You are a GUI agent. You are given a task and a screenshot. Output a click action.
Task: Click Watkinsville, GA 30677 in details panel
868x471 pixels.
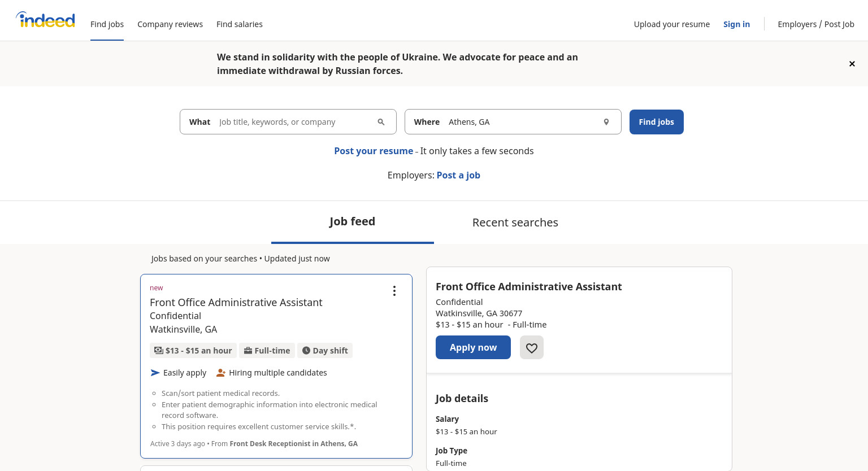(479, 313)
